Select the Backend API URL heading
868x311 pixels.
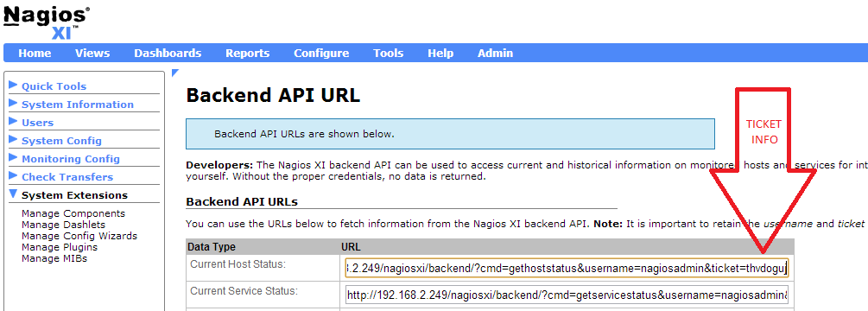click(273, 96)
